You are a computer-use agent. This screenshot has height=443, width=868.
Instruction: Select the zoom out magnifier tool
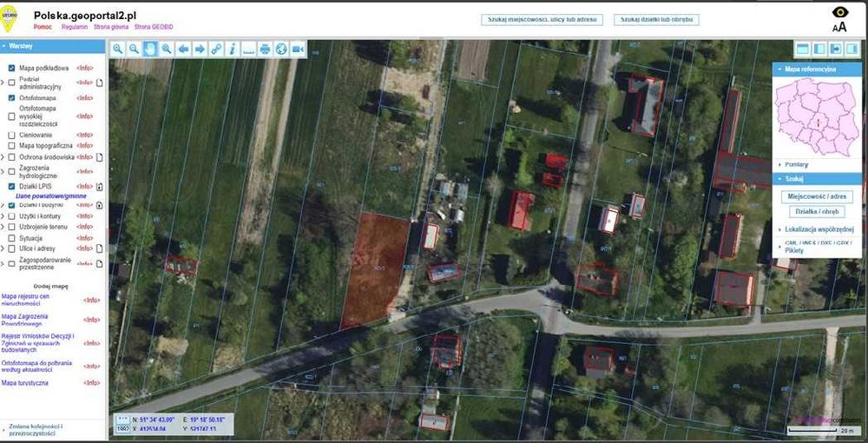coord(134,49)
